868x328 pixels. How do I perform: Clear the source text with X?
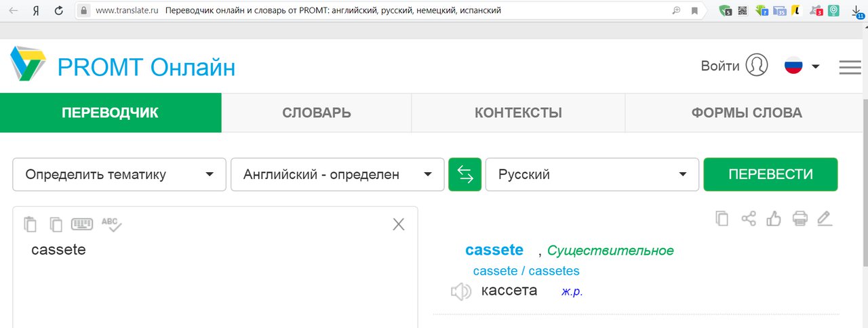click(x=399, y=224)
